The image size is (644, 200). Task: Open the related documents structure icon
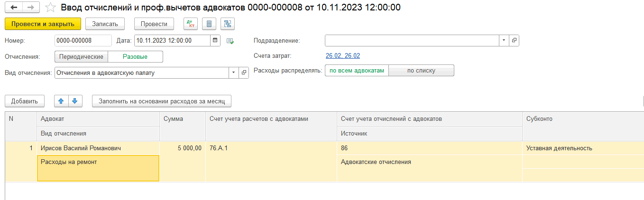(227, 24)
